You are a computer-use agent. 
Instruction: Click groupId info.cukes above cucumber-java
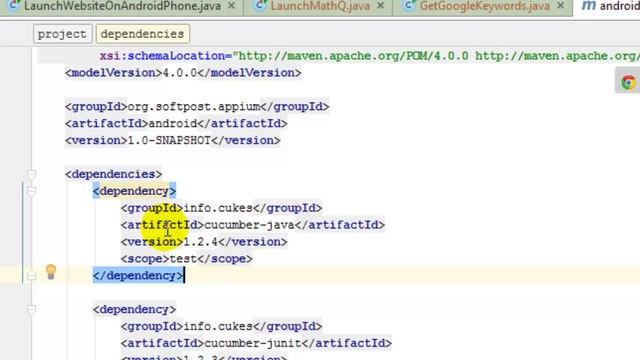point(221,208)
